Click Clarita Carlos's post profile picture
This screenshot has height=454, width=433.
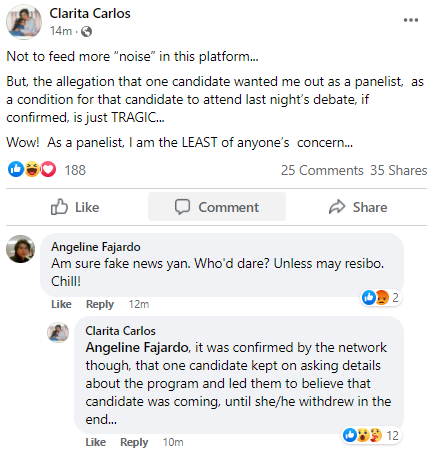point(24,22)
